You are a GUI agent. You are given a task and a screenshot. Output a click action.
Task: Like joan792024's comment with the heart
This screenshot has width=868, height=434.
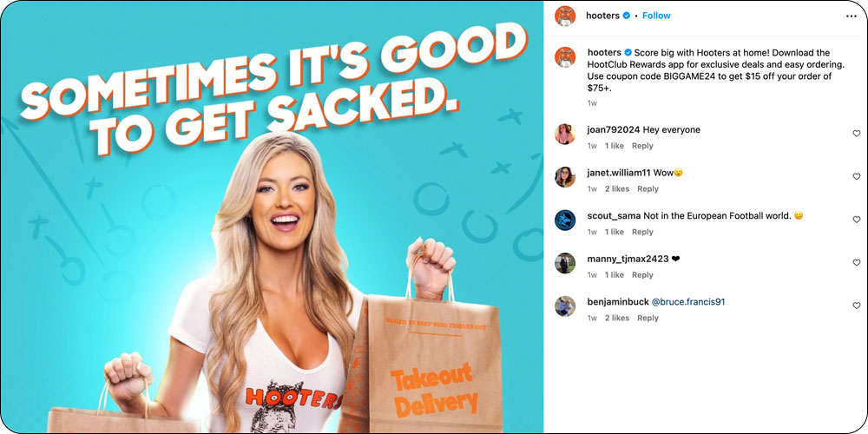coord(857,134)
